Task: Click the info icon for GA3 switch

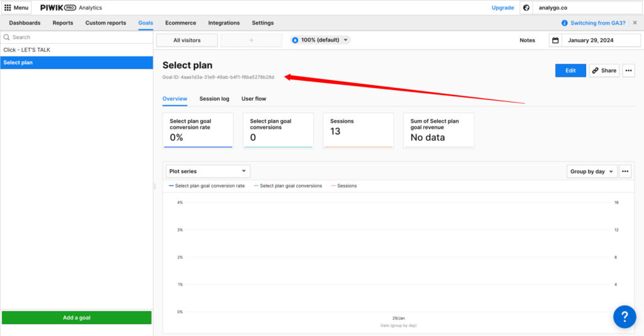Action: point(565,23)
